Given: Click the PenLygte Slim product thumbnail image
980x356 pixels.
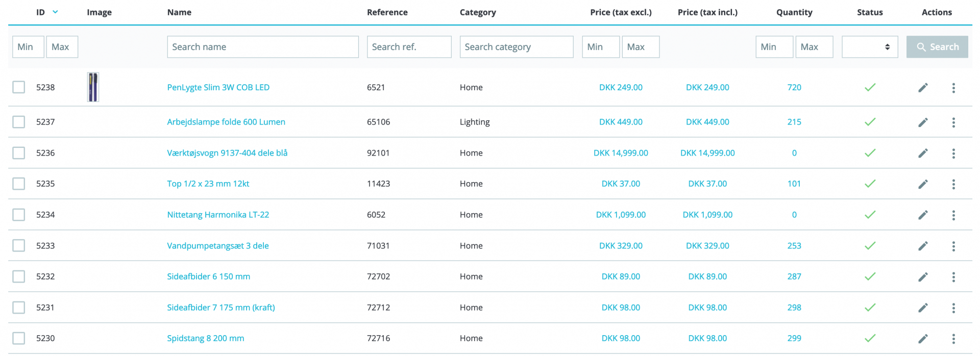Looking at the screenshot, I should 93,87.
